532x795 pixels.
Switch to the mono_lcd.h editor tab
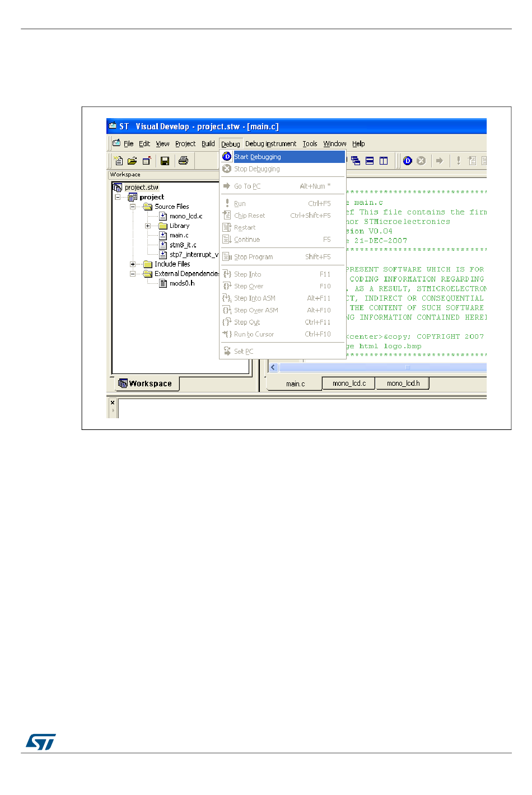click(x=403, y=384)
